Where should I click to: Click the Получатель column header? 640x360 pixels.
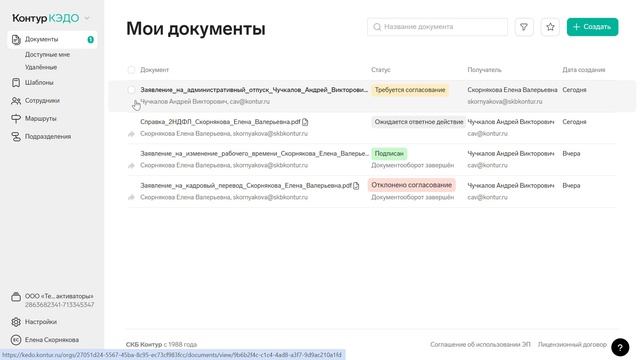484,70
